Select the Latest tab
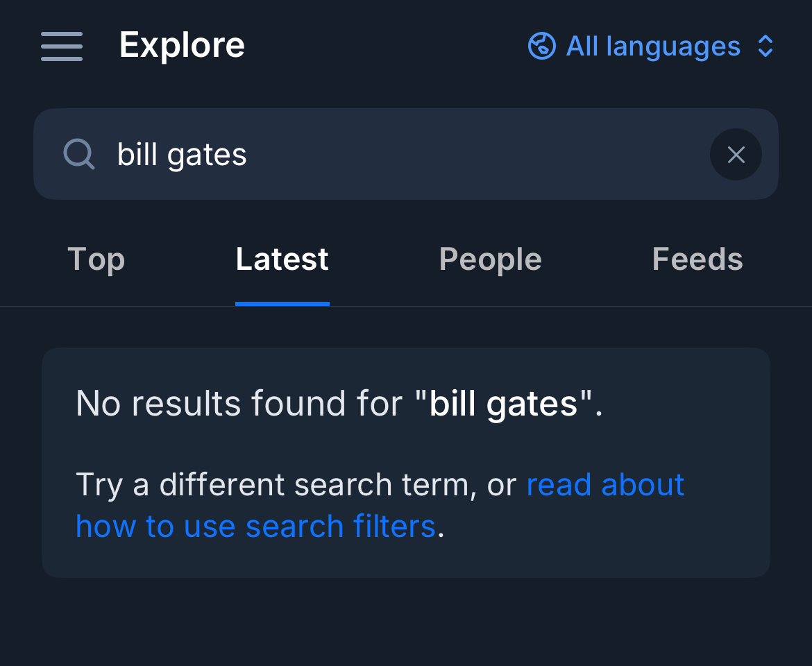 pyautogui.click(x=282, y=259)
